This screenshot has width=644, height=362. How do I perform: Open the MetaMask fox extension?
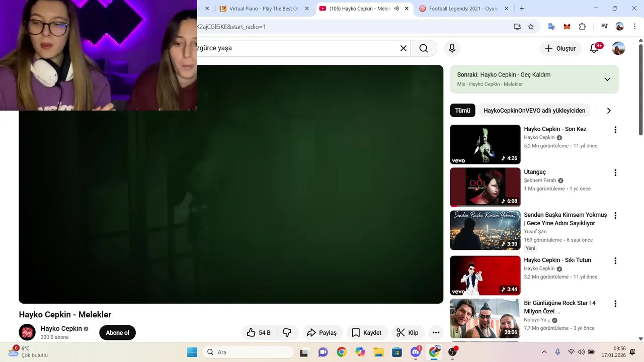point(567,27)
